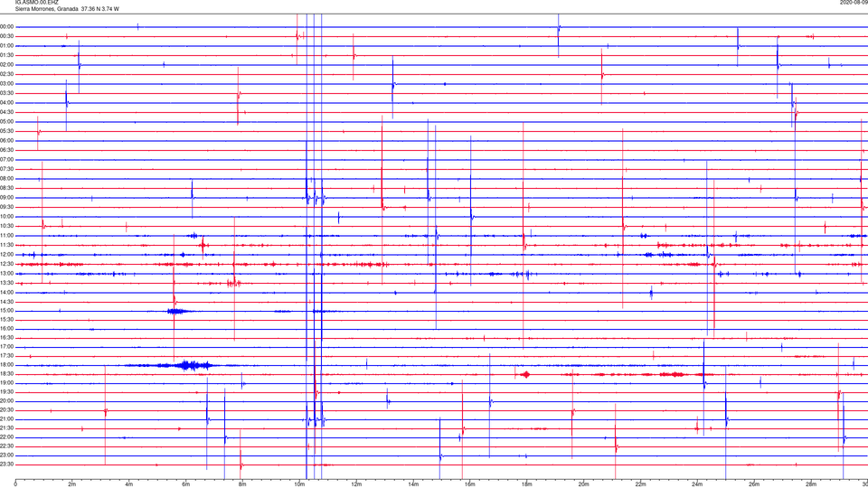Click the 13:00 time label
This screenshot has width=868, height=488.
tap(7, 273)
